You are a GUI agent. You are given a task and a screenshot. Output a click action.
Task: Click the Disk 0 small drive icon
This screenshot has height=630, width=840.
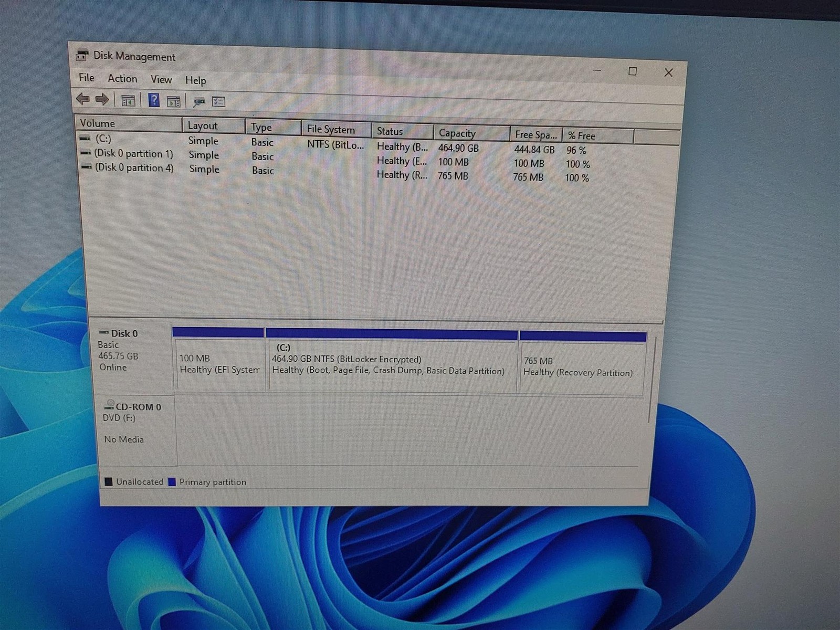point(104,332)
